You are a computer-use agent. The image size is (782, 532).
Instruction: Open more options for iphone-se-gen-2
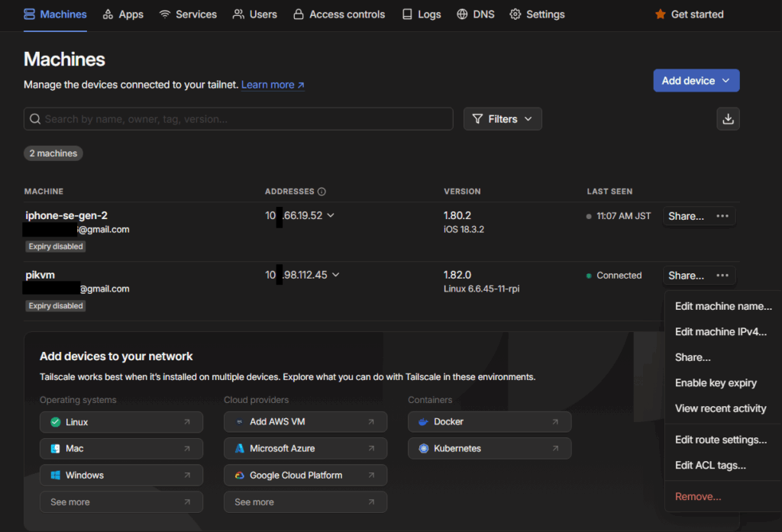(722, 216)
